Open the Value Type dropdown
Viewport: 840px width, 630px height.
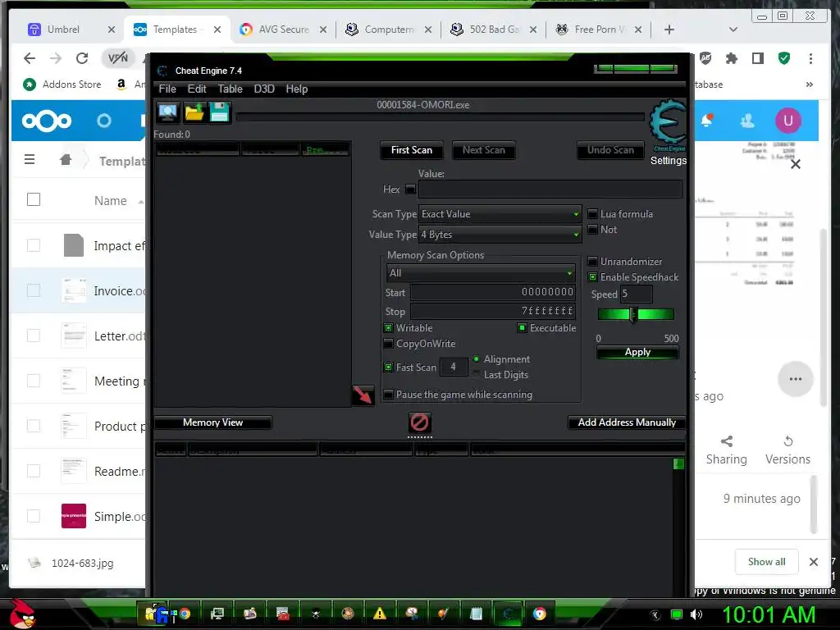[500, 235]
